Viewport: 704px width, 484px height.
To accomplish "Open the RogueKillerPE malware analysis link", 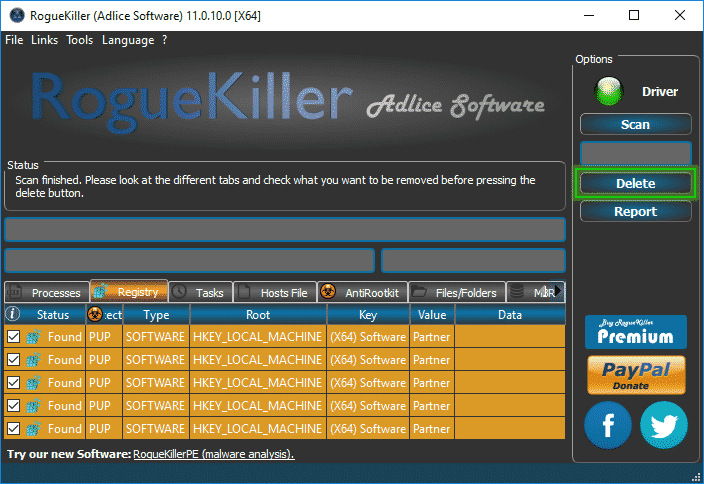I will 214,454.
